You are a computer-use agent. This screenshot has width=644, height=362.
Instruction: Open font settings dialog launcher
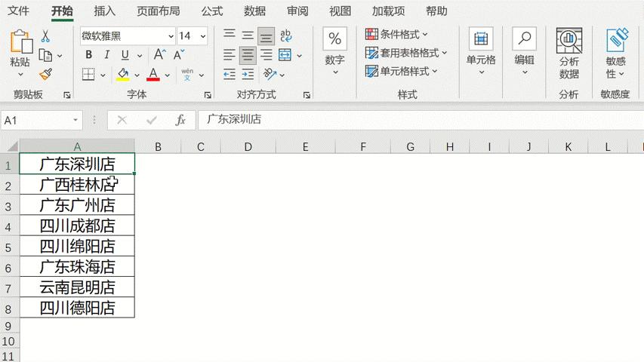tap(208, 95)
